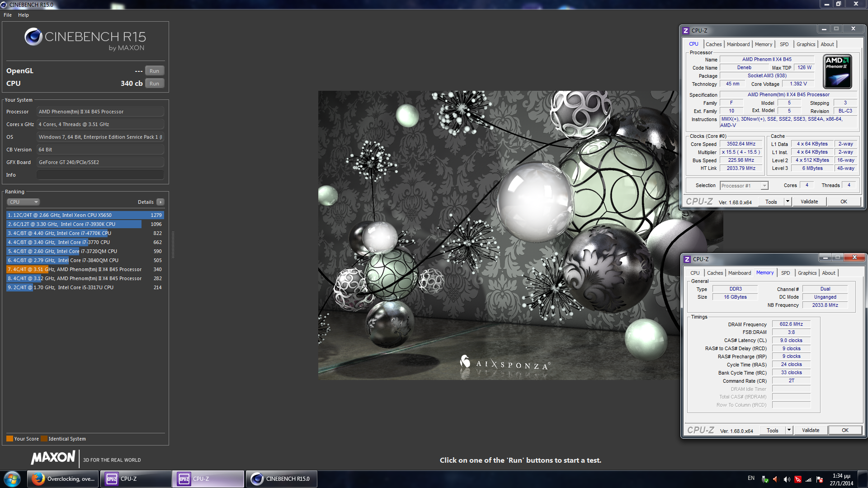The image size is (868, 488).
Task: Click Tools button in upper CPU-Z
Action: click(771, 202)
